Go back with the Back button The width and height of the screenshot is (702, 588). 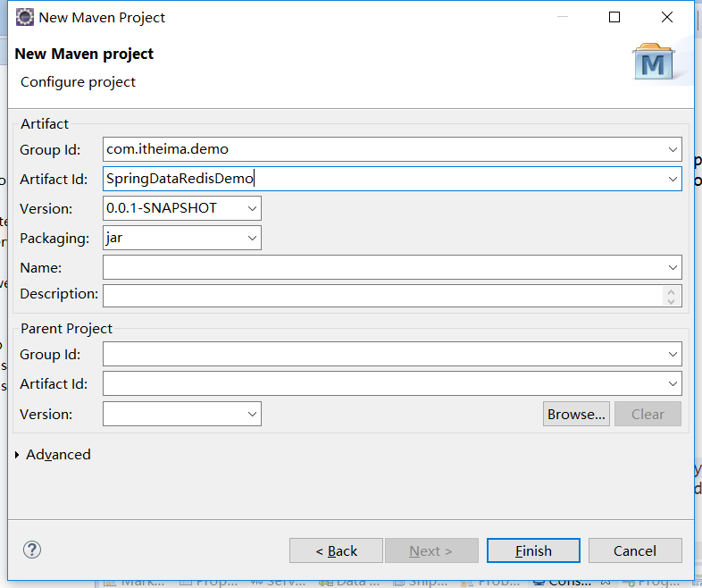[336, 550]
